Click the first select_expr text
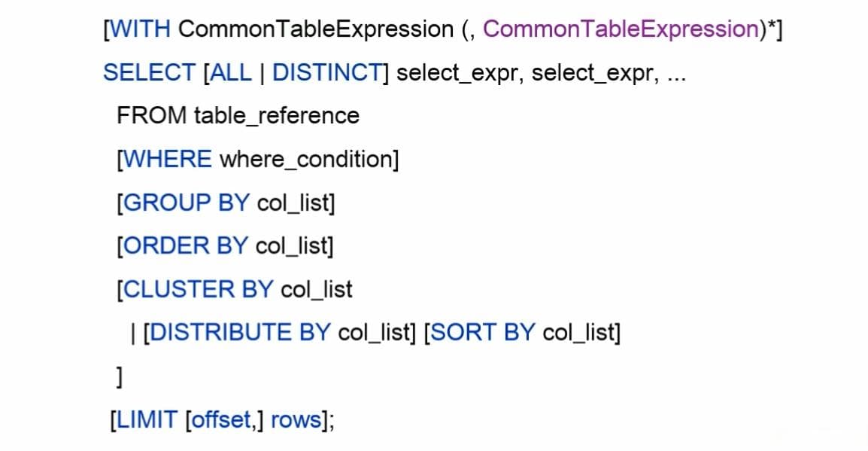Viewport: 868px width, 451px height. click(457, 74)
